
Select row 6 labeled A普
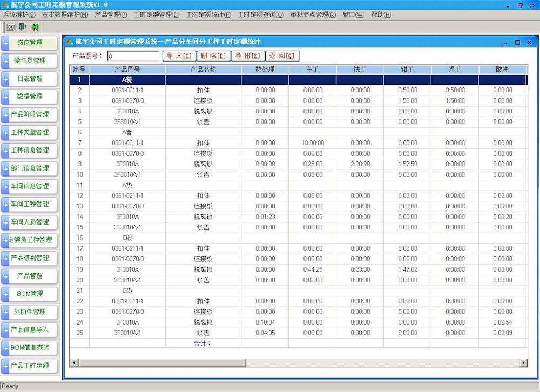[298, 132]
